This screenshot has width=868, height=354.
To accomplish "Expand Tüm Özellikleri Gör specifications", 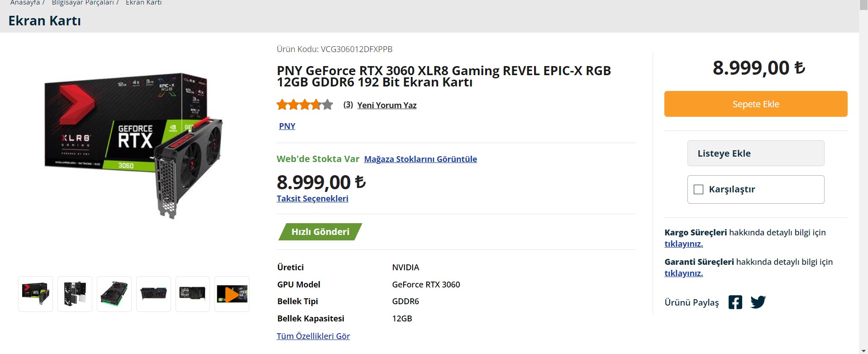I will tap(313, 336).
